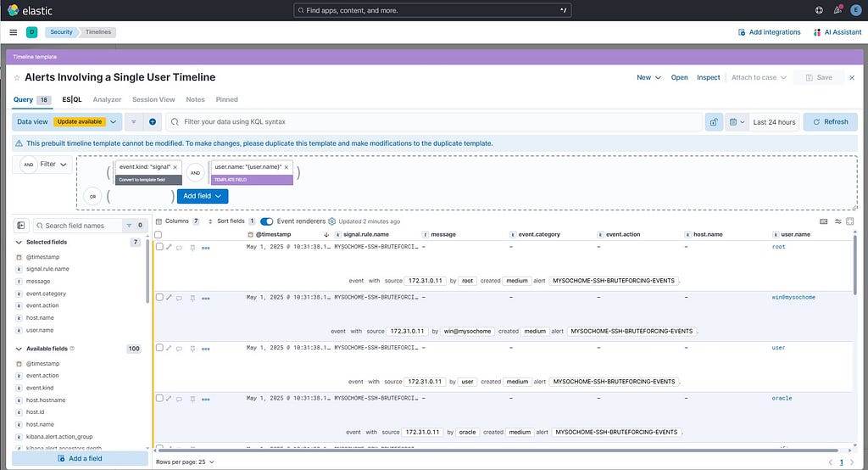
Task: Click the keyboard shortcuts icon in table toolbar
Action: (x=824, y=221)
